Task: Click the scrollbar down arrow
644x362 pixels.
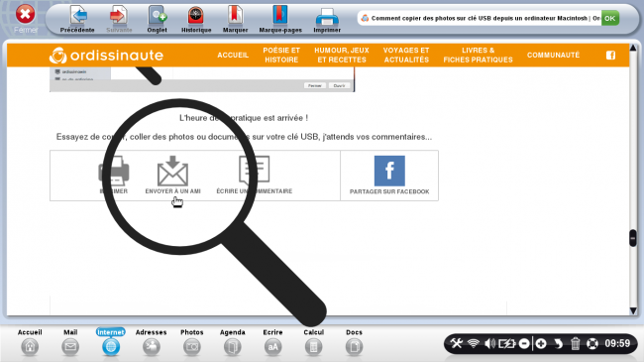Action: 633,310
